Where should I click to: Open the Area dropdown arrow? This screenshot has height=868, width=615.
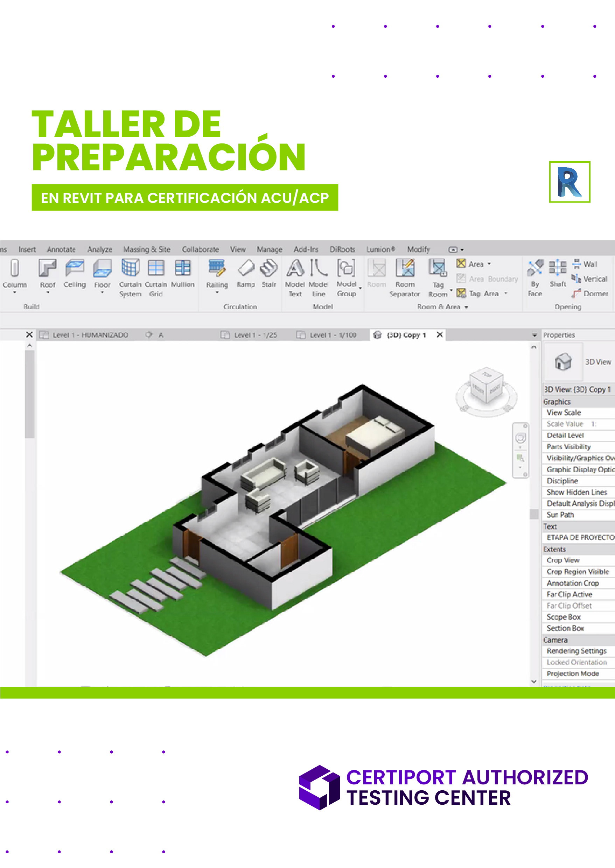(489, 264)
